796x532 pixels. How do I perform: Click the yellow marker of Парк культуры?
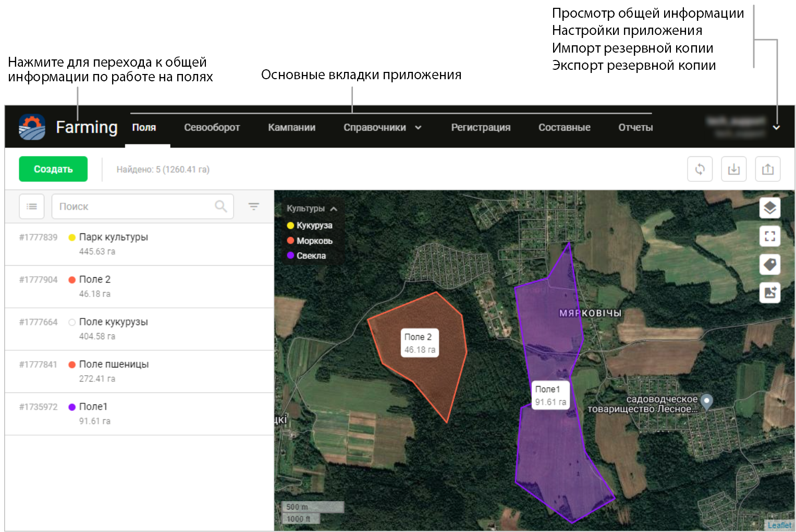pyautogui.click(x=72, y=237)
